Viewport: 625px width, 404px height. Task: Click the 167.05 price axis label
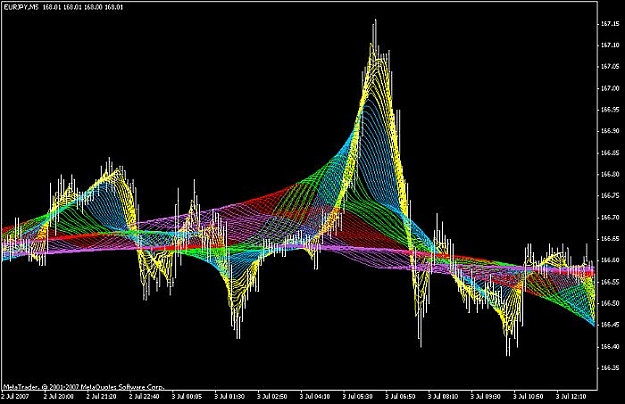click(x=610, y=67)
